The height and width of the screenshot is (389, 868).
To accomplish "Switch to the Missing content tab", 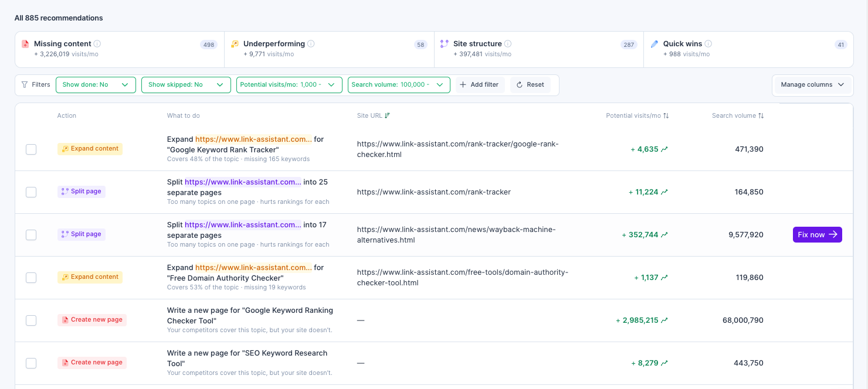I will click(x=120, y=49).
